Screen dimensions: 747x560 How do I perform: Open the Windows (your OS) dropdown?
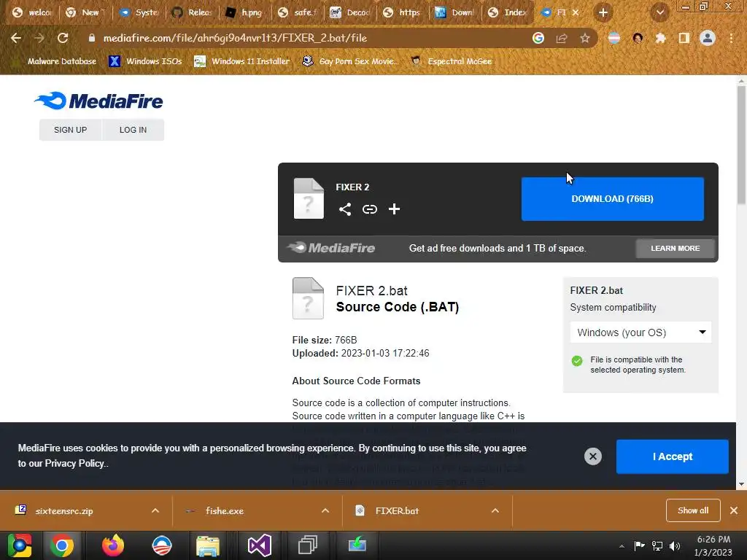[640, 332]
